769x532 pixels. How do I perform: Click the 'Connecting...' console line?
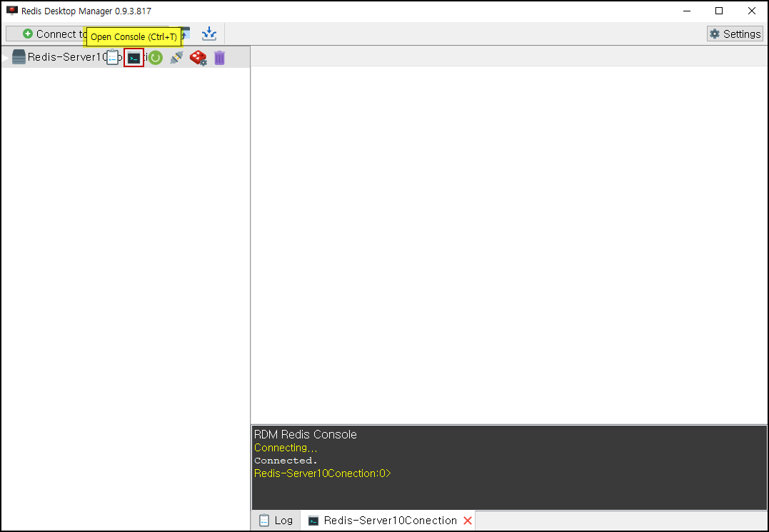tap(286, 448)
